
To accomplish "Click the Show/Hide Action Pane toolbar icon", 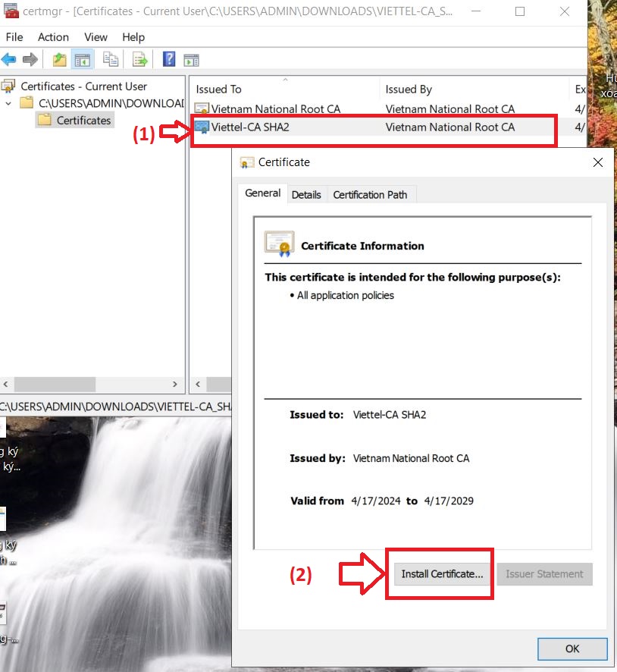I will 190,59.
